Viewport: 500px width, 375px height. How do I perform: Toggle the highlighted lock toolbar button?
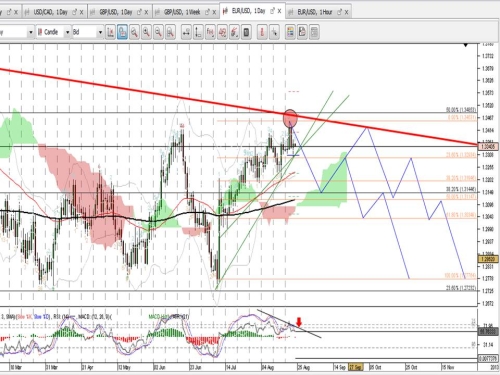(x=122, y=32)
